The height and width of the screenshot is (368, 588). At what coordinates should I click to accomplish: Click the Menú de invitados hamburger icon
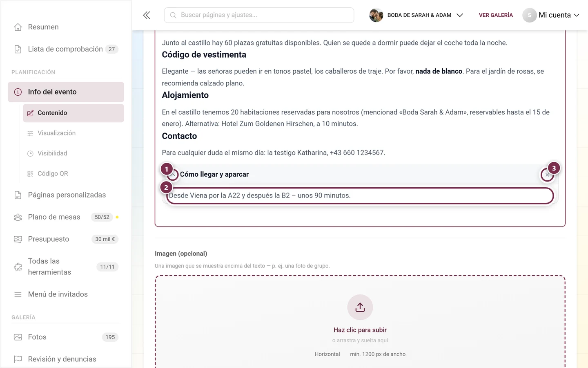pyautogui.click(x=18, y=294)
